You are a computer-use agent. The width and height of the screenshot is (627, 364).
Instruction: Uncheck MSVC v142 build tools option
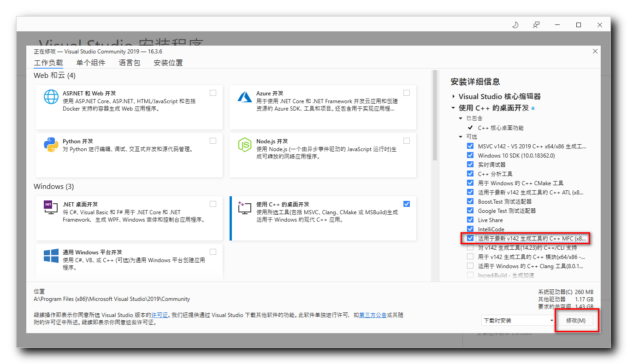point(470,146)
